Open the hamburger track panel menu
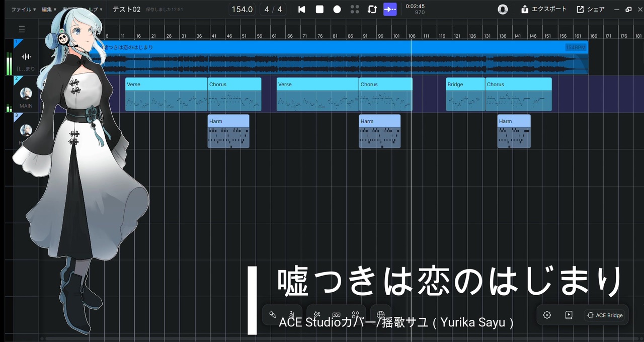 pyautogui.click(x=22, y=29)
